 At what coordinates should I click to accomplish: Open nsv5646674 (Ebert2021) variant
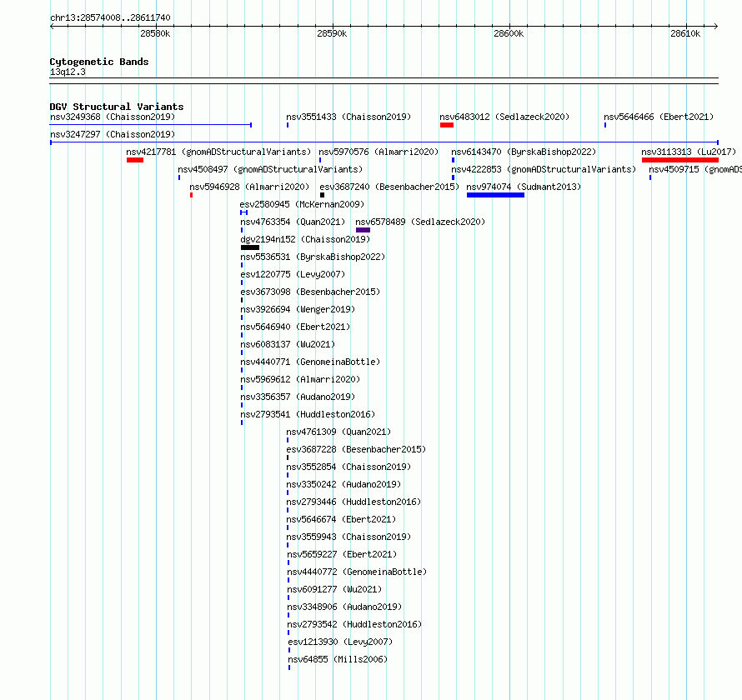341,519
